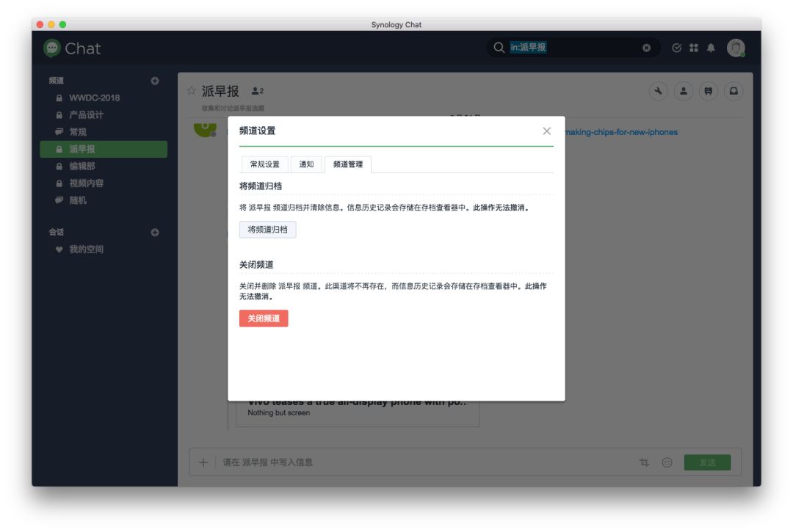Open the 产品设计 channel
Image resolution: width=793 pixels, height=532 pixels.
(x=104, y=115)
